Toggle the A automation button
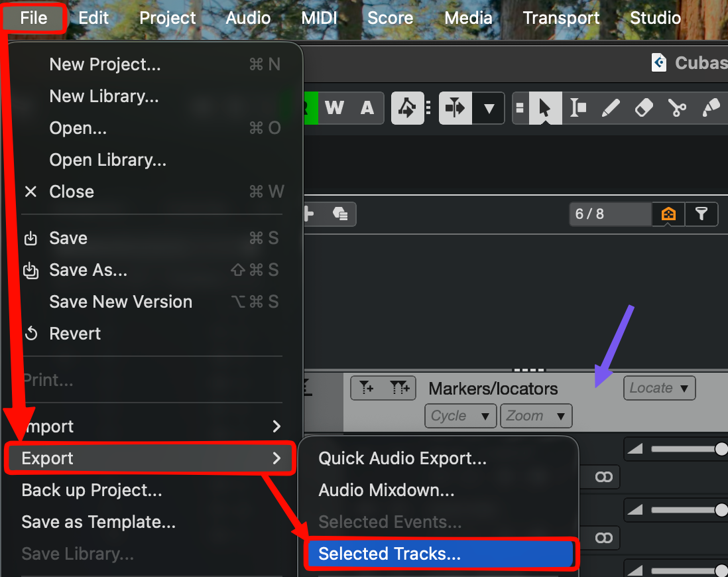Screen dimensions: 728x577 367,108
